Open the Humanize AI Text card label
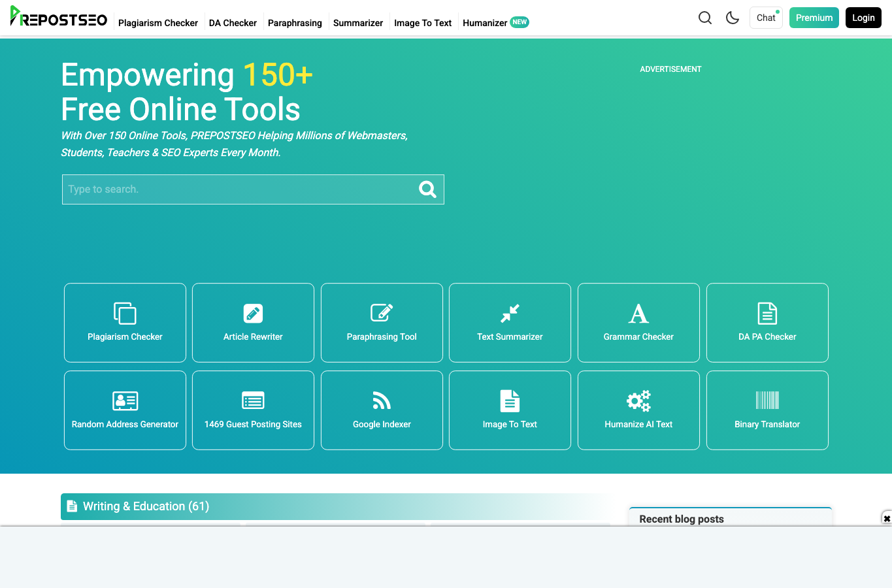Screen dimensions: 892x588 tap(638, 424)
